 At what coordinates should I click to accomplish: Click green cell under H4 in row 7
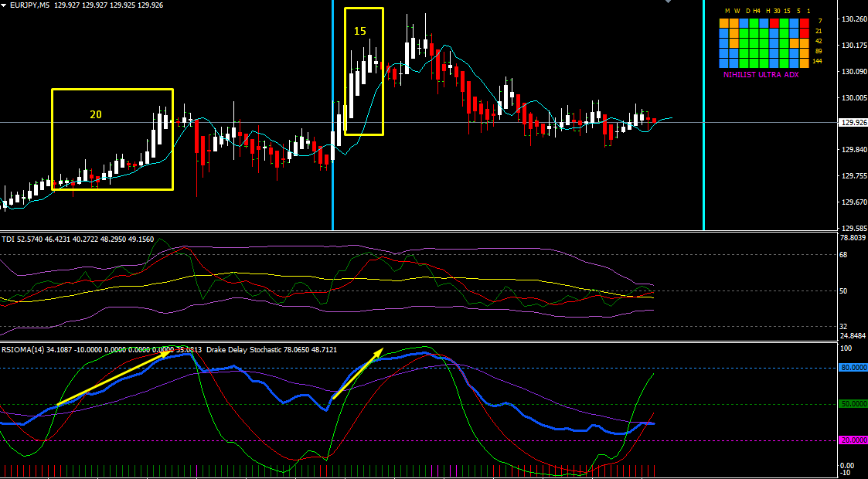point(754,23)
